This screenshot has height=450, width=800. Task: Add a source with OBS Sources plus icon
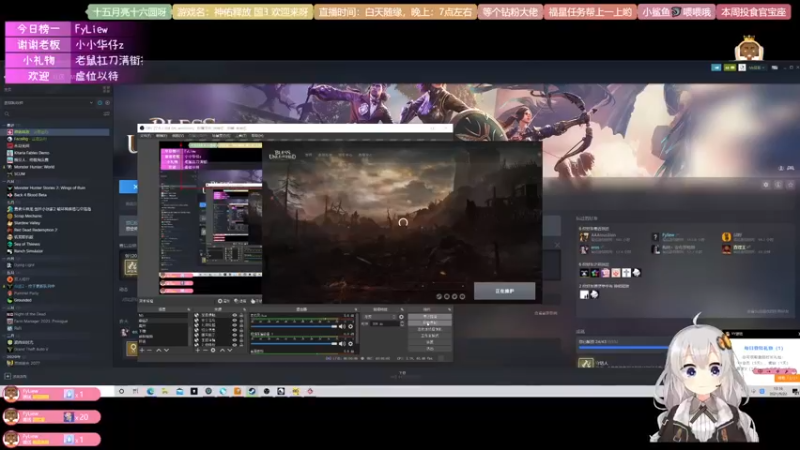tap(197, 350)
